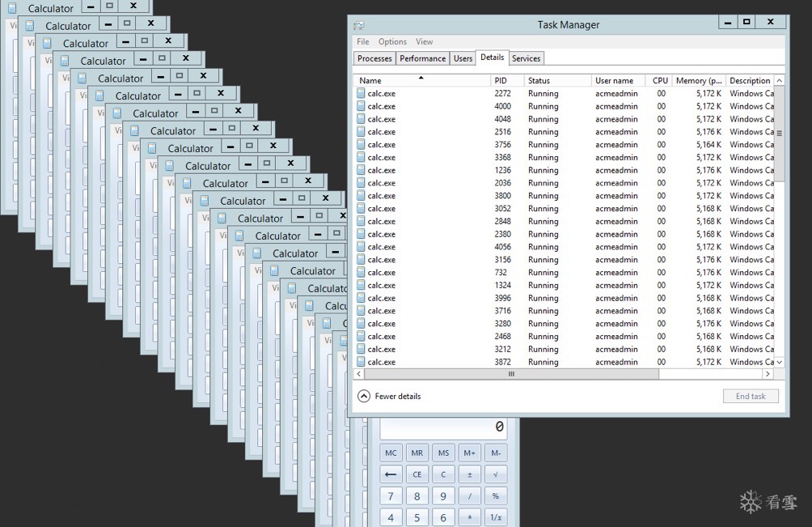
Task: Click the horizontal scroll left arrow
Action: pyautogui.click(x=359, y=374)
